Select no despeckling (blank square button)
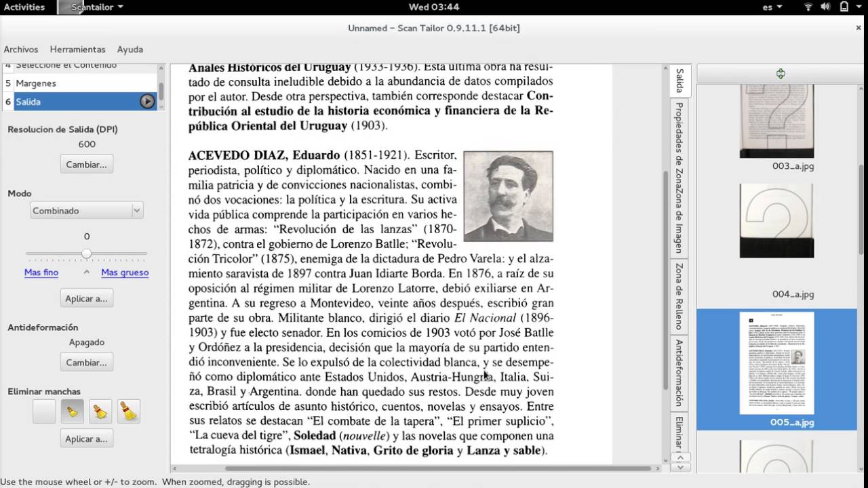 coord(44,411)
